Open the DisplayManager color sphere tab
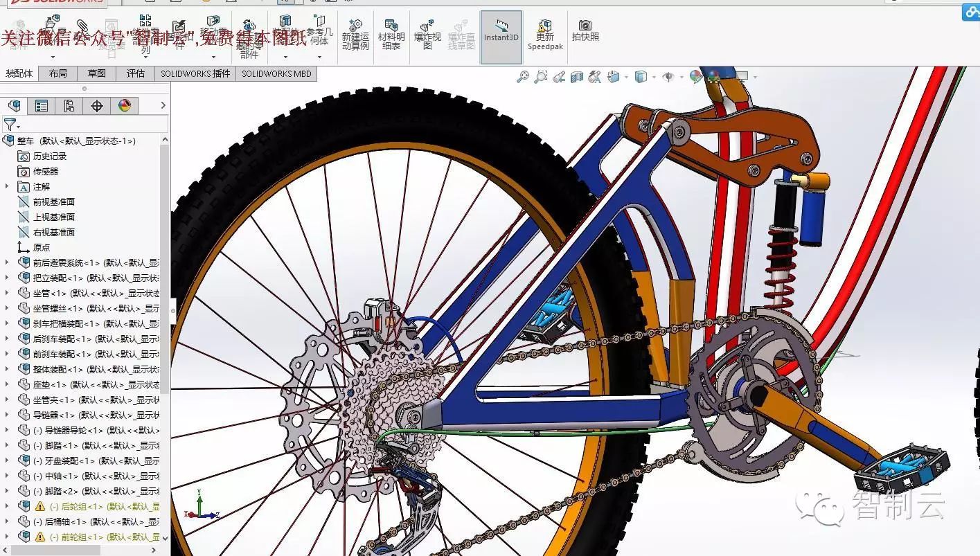 pyautogui.click(x=125, y=105)
